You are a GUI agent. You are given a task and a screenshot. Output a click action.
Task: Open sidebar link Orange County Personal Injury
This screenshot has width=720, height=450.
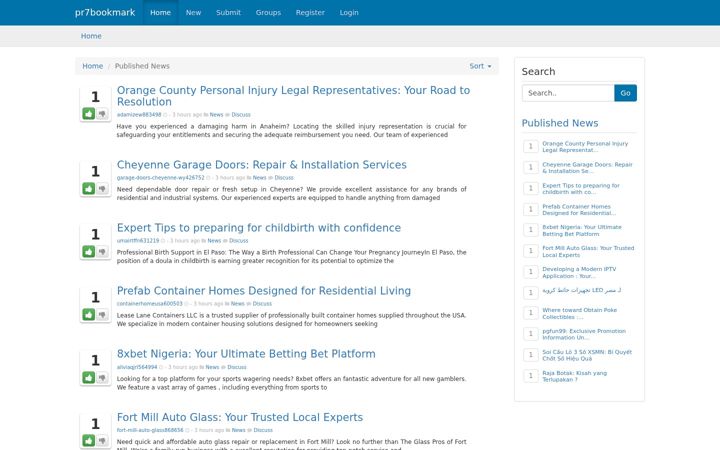coord(585,146)
